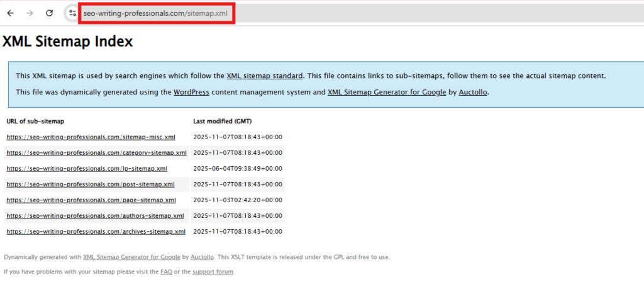Click the footer Auctollo link
The image size is (644, 308).
(203, 257)
